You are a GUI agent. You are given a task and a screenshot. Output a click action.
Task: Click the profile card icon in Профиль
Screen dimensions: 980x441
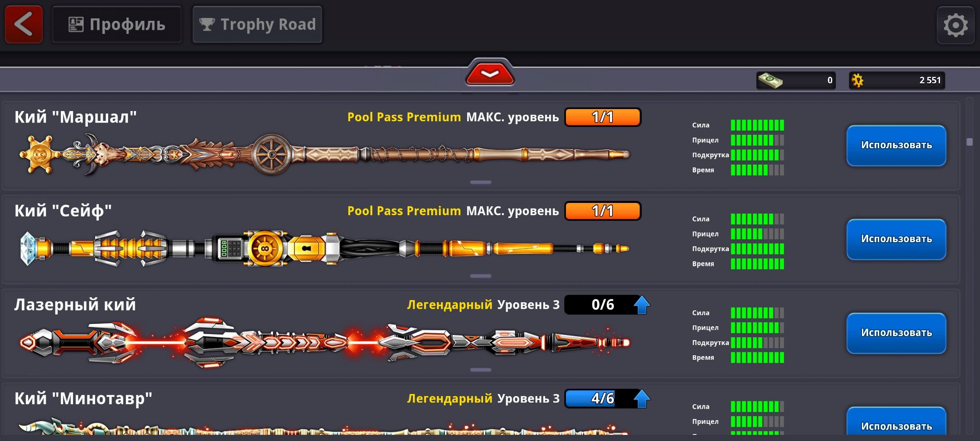tap(76, 24)
